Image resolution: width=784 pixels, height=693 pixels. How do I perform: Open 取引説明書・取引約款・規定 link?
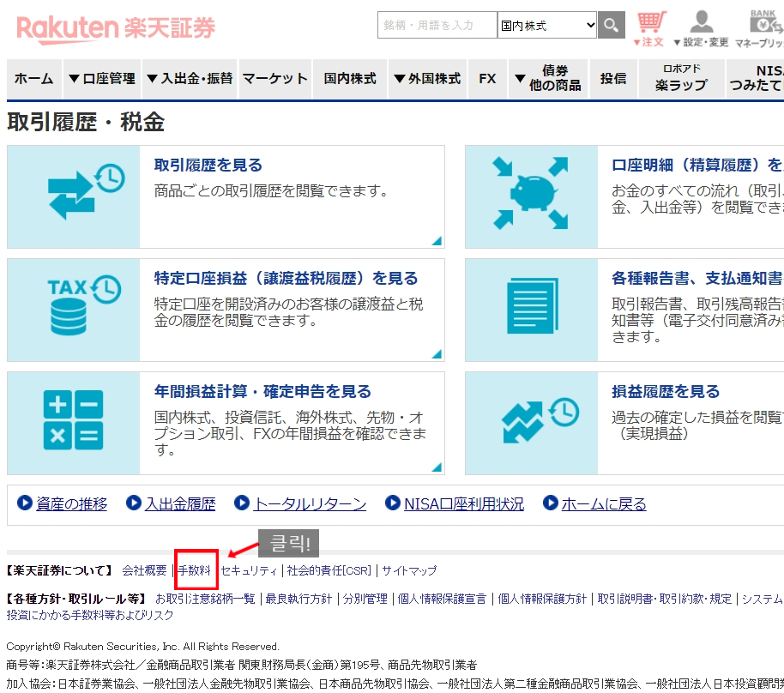point(665,599)
